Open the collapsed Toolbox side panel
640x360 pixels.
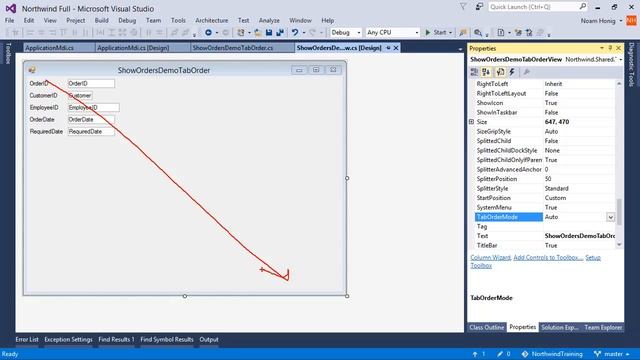point(7,53)
